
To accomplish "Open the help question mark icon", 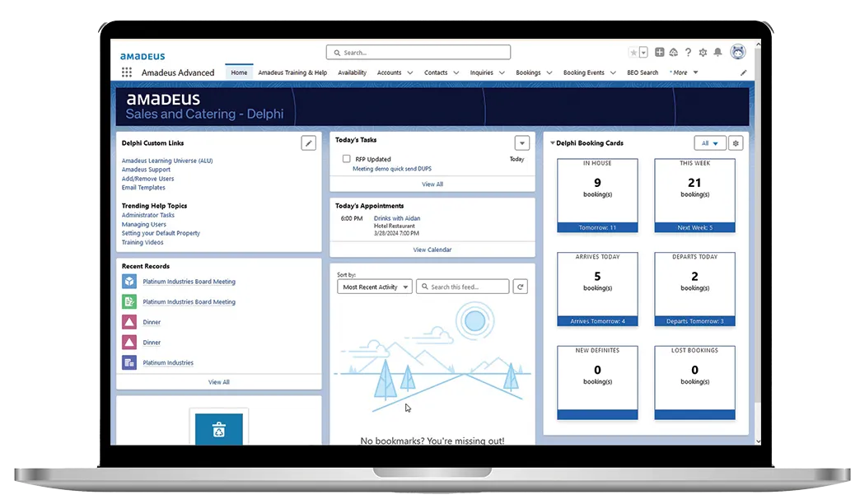I will pyautogui.click(x=688, y=52).
